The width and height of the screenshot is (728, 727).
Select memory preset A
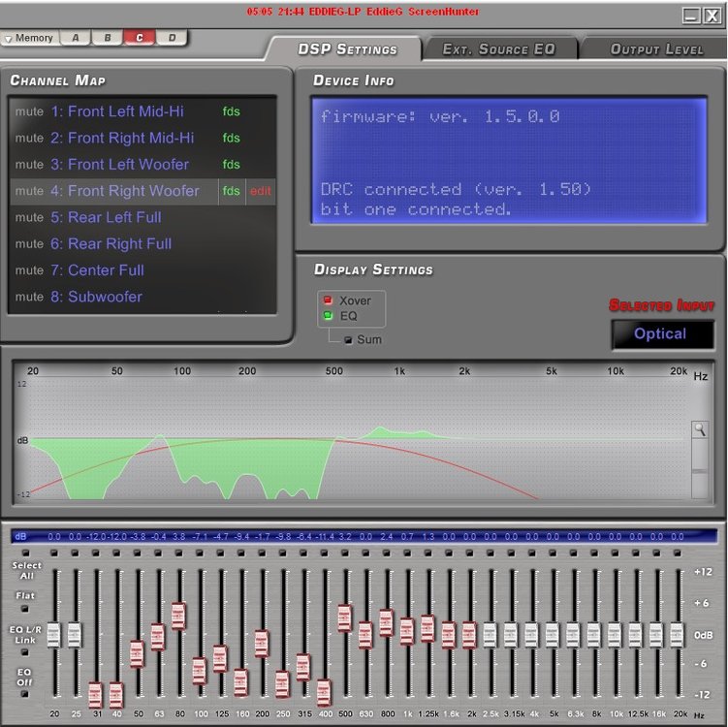coord(76,38)
